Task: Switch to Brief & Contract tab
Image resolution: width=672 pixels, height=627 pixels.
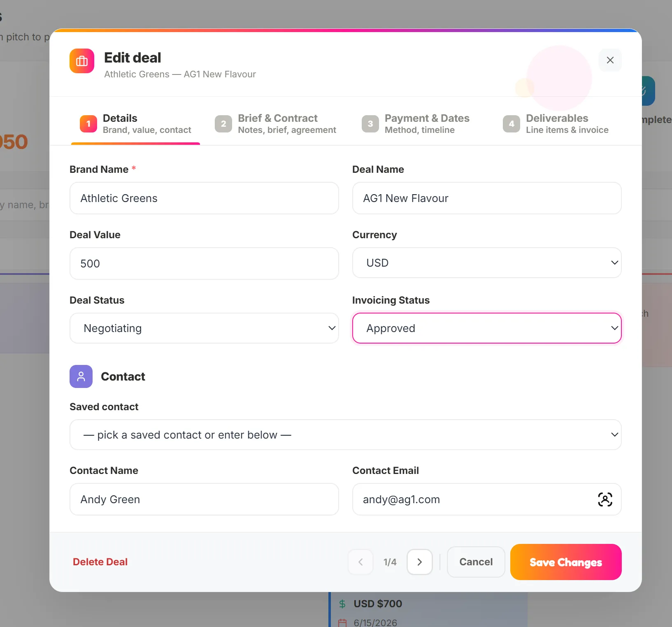Action: click(x=275, y=124)
